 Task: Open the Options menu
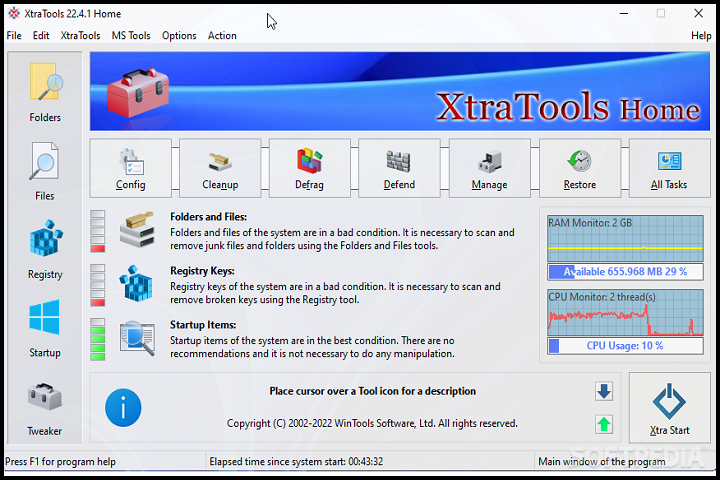(x=179, y=36)
